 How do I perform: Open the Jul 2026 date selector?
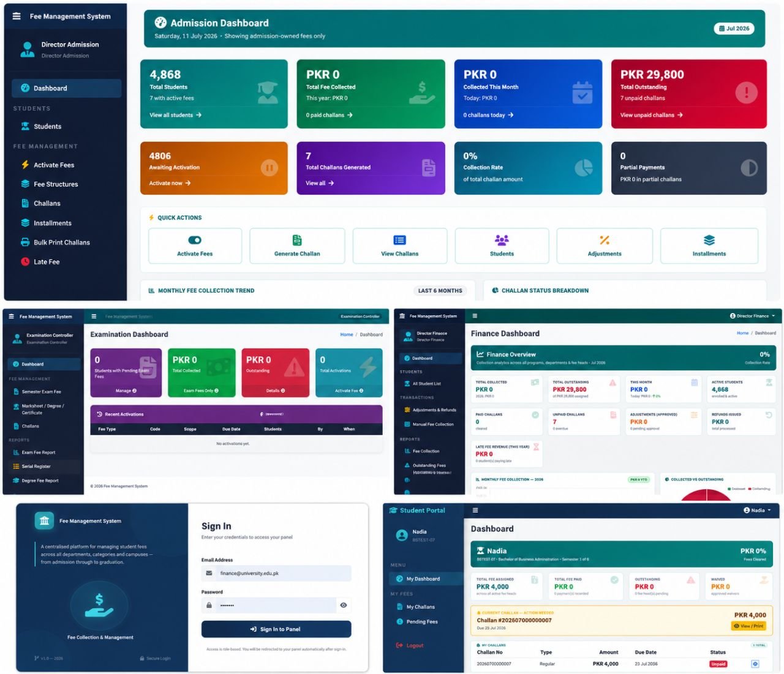(734, 28)
